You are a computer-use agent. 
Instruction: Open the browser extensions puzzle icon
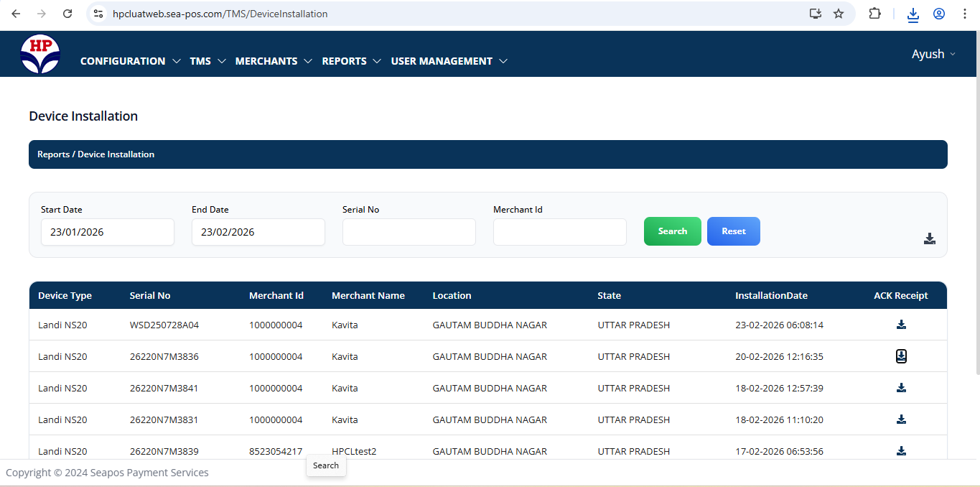click(874, 14)
